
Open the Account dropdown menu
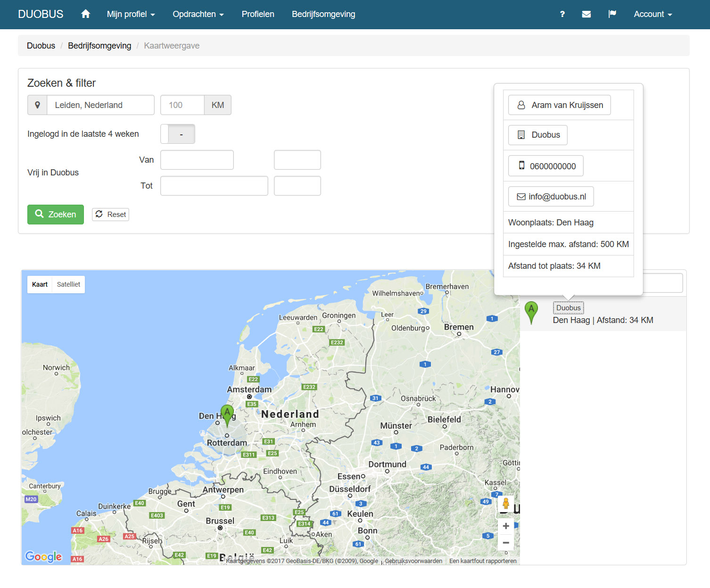coord(653,14)
